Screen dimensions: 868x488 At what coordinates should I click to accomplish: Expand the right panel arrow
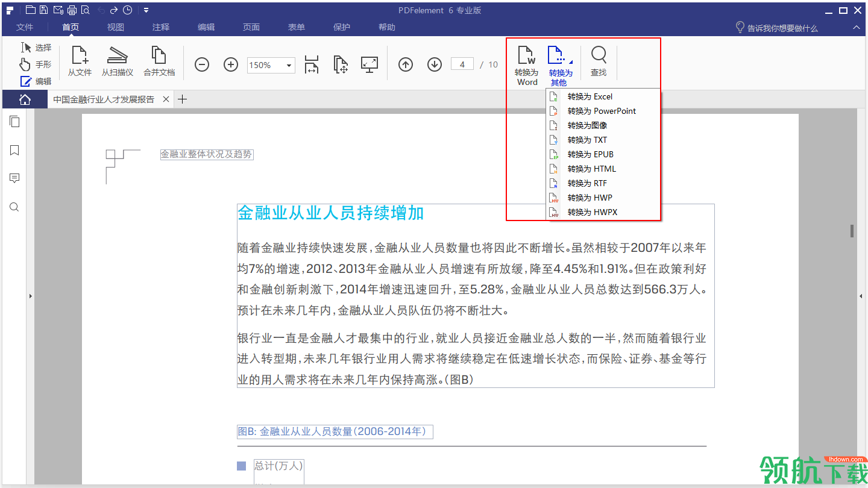click(x=861, y=296)
